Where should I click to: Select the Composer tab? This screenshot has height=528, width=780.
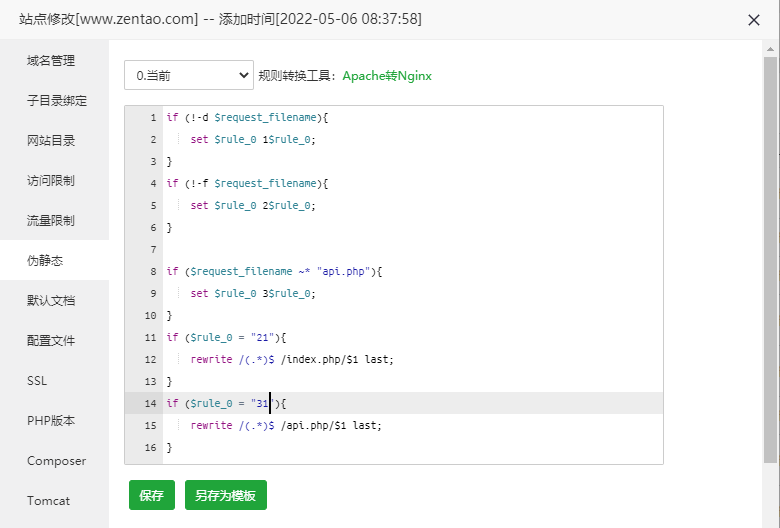tap(57, 460)
